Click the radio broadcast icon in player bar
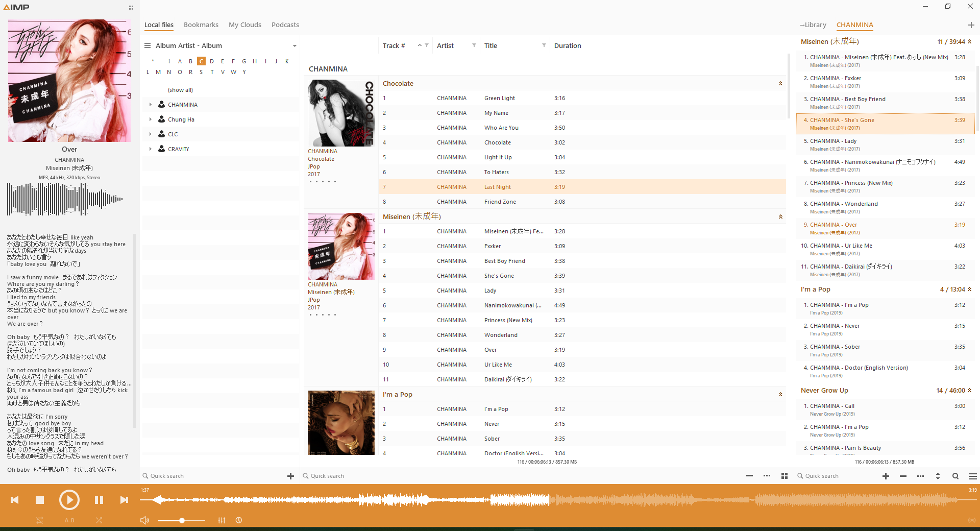Viewport: 980px width, 531px height. pyautogui.click(x=972, y=520)
